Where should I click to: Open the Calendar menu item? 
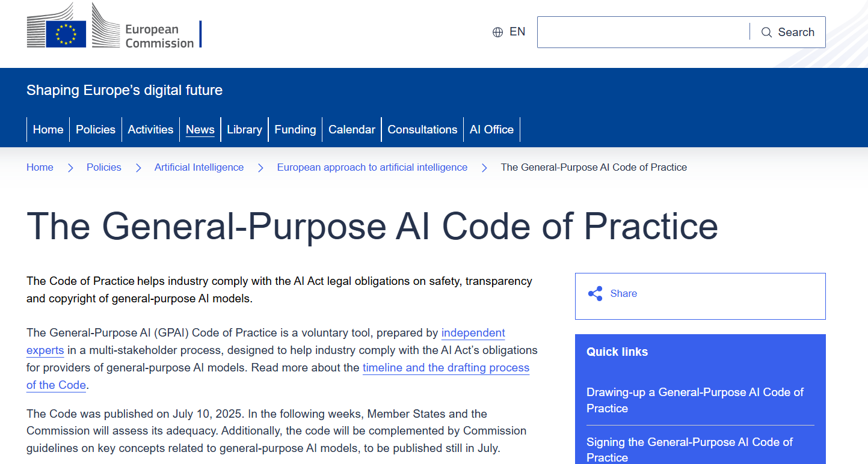(352, 129)
